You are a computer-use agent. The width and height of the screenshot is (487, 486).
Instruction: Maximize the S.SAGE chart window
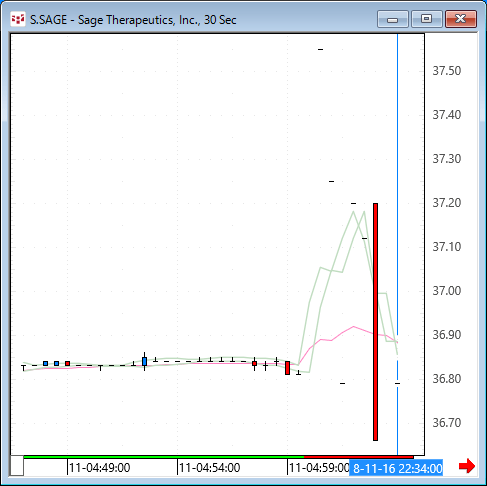[426, 19]
